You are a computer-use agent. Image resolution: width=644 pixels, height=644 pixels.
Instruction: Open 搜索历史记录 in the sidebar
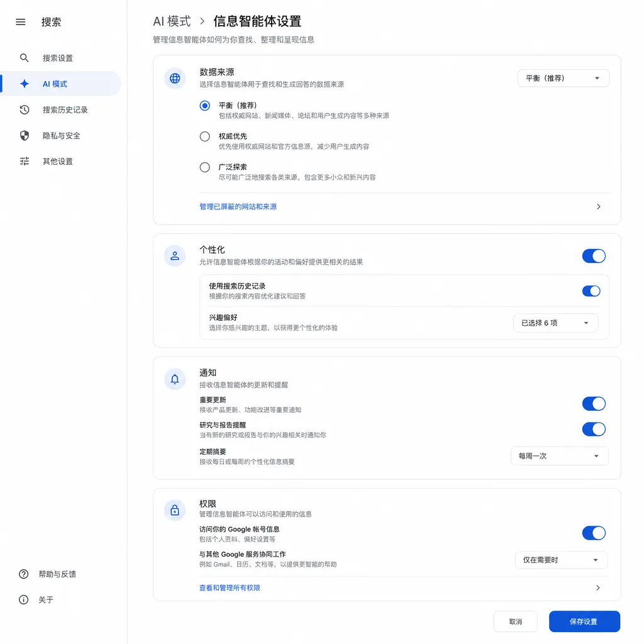tap(61, 109)
